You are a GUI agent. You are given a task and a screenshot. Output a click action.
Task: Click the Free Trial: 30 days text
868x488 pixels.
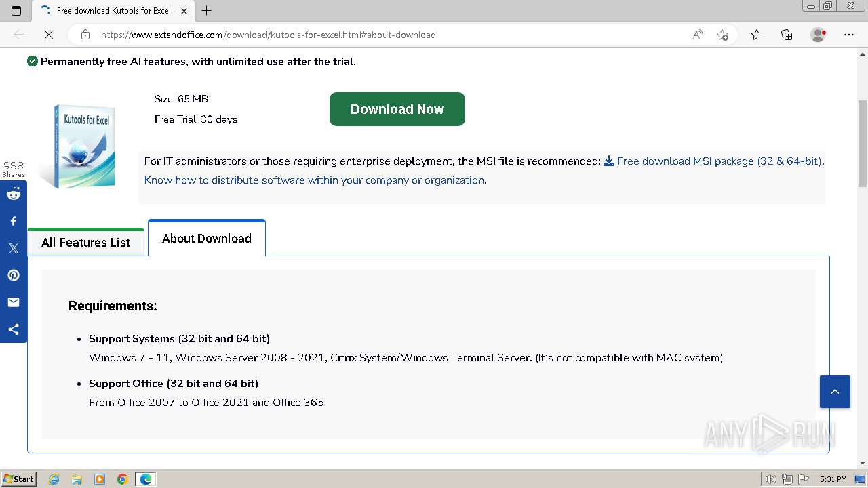click(196, 119)
